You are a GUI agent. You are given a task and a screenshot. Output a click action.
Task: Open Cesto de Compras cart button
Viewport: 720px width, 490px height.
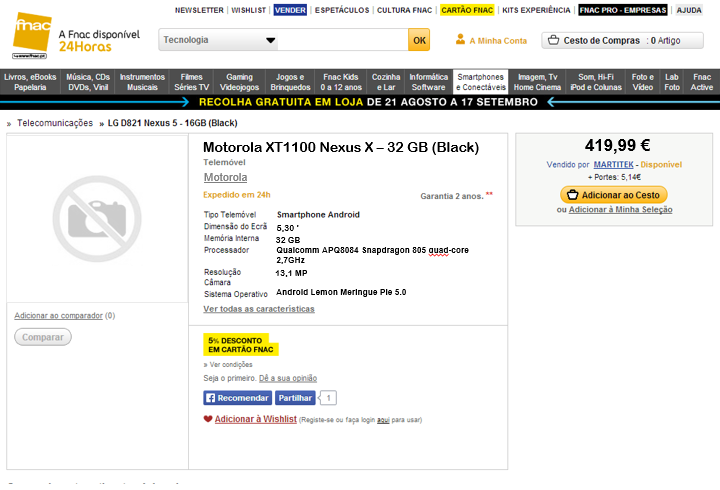coord(622,40)
